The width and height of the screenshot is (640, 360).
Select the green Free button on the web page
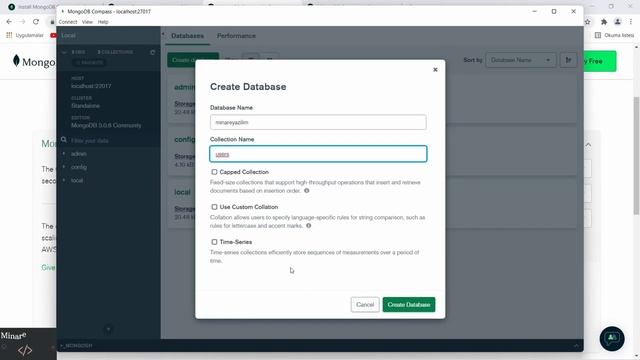point(600,61)
